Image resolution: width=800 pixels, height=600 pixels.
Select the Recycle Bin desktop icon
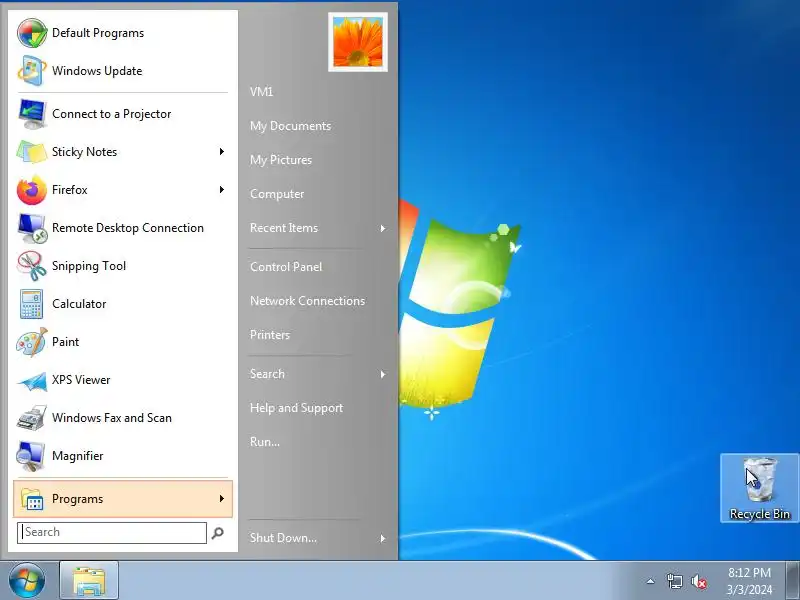[759, 488]
